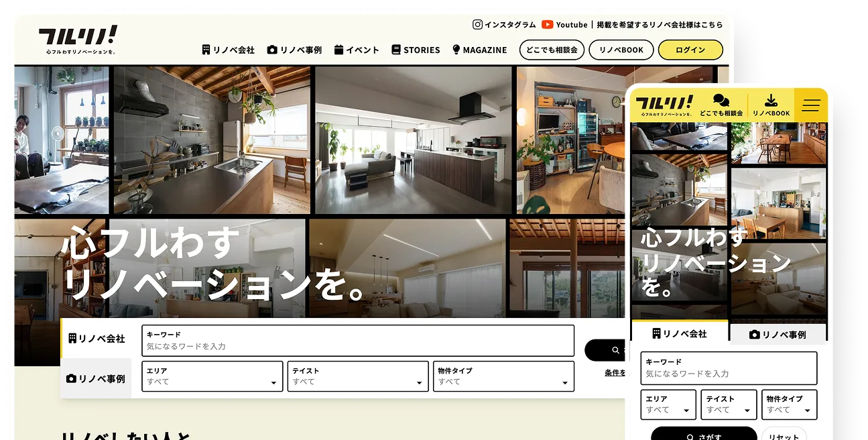Screen dimensions: 868x440
Task: Click the book icon beside STORIES
Action: click(396, 50)
